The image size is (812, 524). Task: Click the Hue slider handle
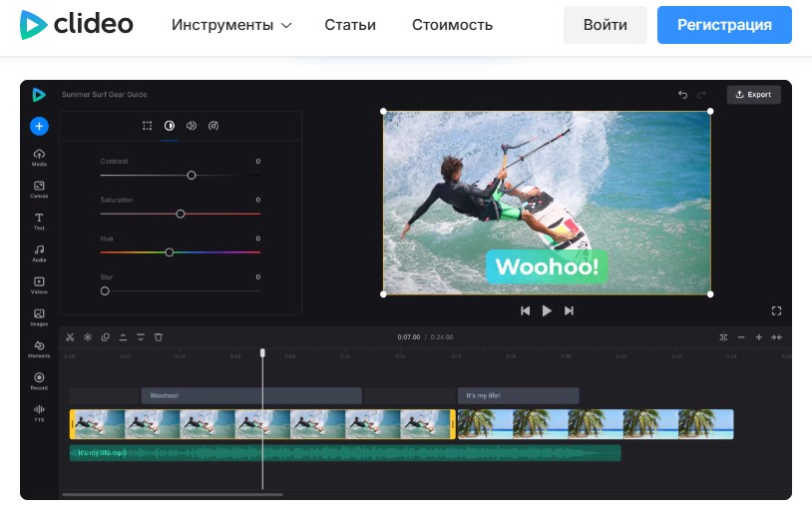[170, 253]
